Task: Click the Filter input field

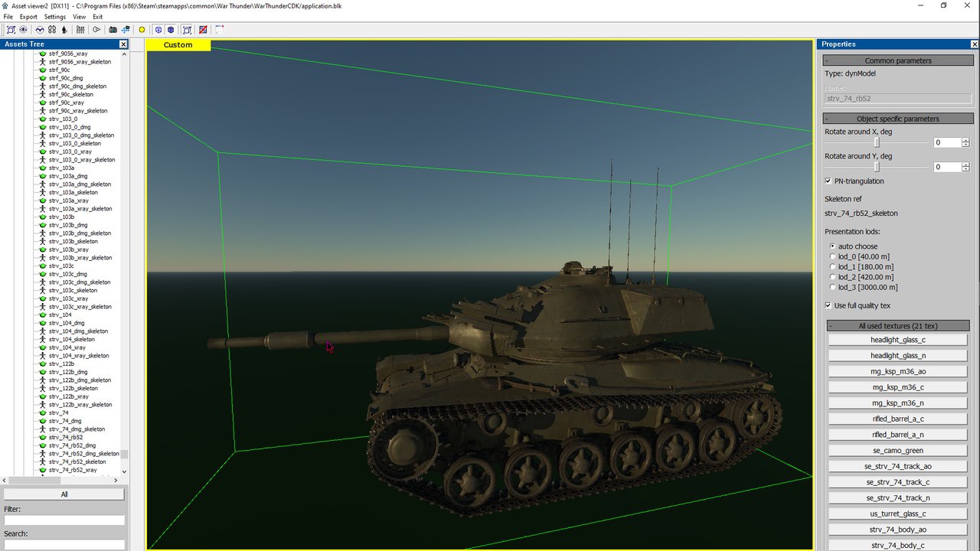Action: pos(64,520)
